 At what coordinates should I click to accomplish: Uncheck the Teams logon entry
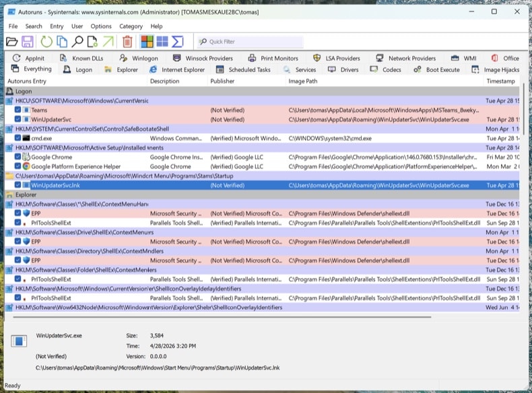tap(18, 110)
